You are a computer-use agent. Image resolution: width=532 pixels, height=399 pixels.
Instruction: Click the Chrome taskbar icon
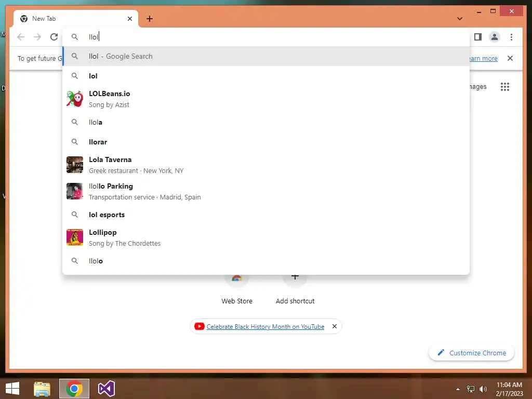tap(74, 389)
